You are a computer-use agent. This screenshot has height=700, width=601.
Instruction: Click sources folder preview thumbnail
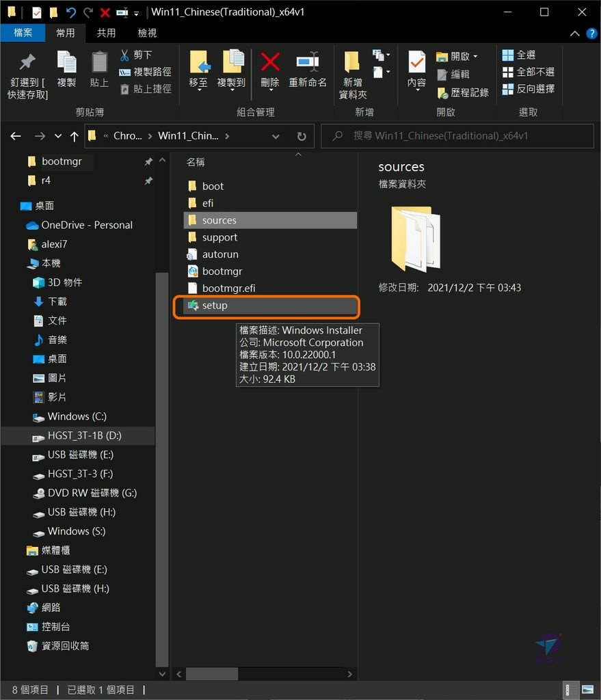[416, 239]
